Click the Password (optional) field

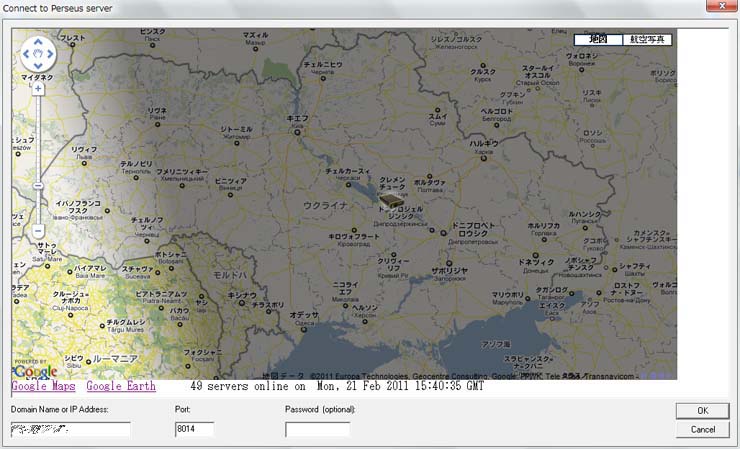click(x=318, y=430)
